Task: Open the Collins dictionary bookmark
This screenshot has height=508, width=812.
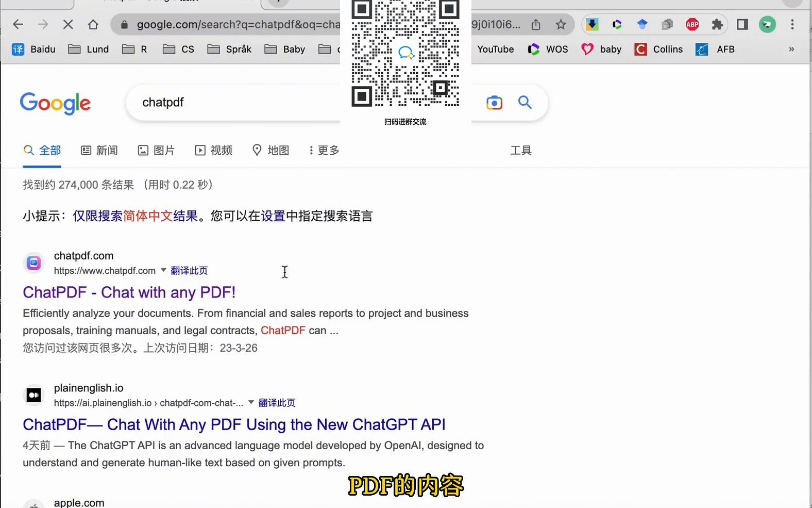Action: (659, 49)
